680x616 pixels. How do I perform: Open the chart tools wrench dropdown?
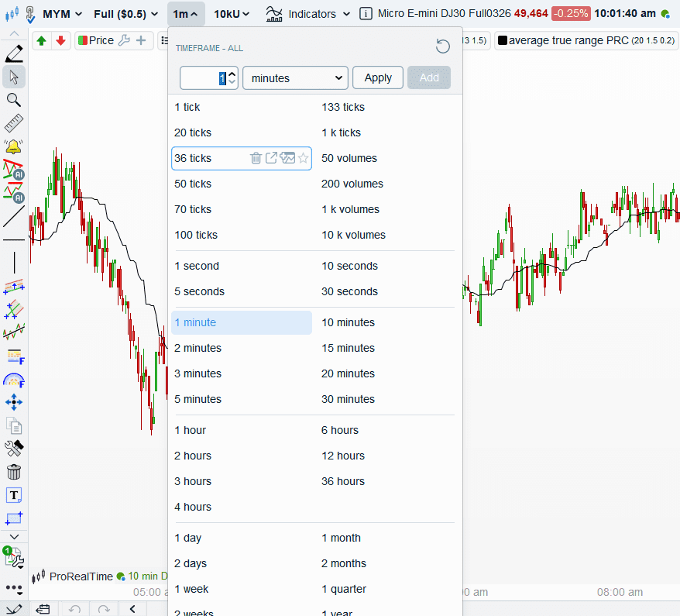point(14,559)
